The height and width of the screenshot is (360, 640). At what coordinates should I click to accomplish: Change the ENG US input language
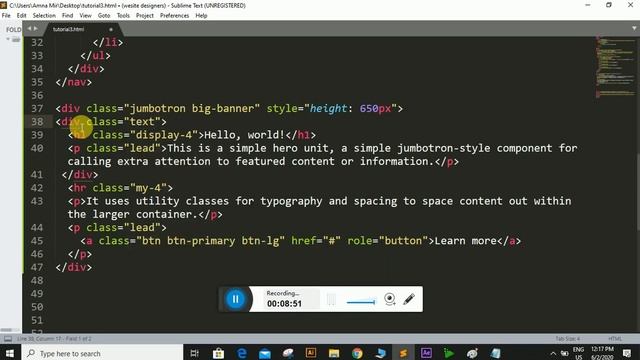pyautogui.click(x=578, y=353)
